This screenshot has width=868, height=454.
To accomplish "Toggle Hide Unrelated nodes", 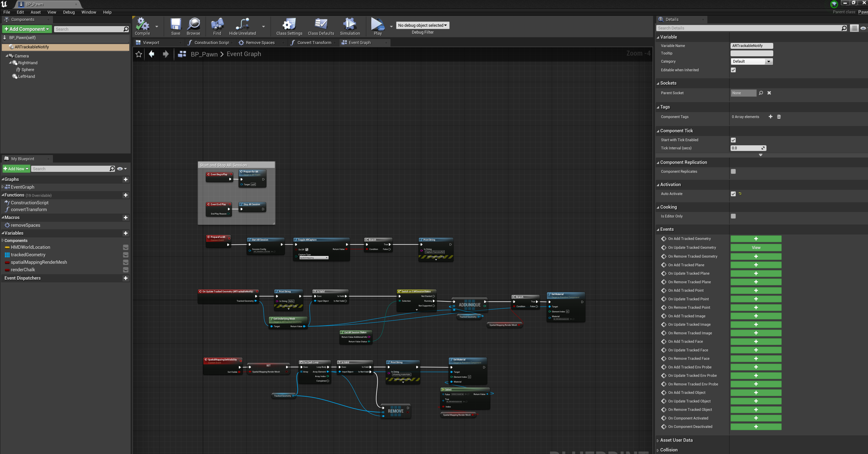I will pyautogui.click(x=242, y=26).
